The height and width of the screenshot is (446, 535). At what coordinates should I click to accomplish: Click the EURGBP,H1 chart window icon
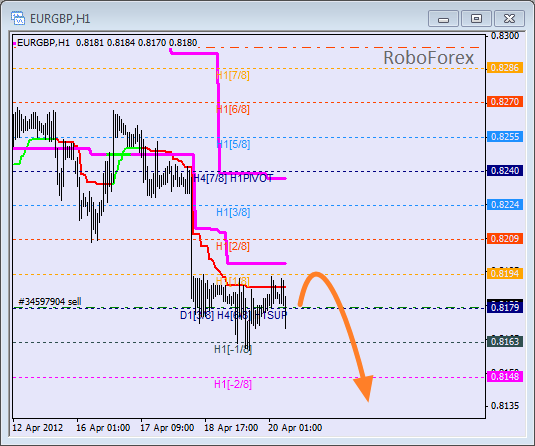tap(18, 18)
